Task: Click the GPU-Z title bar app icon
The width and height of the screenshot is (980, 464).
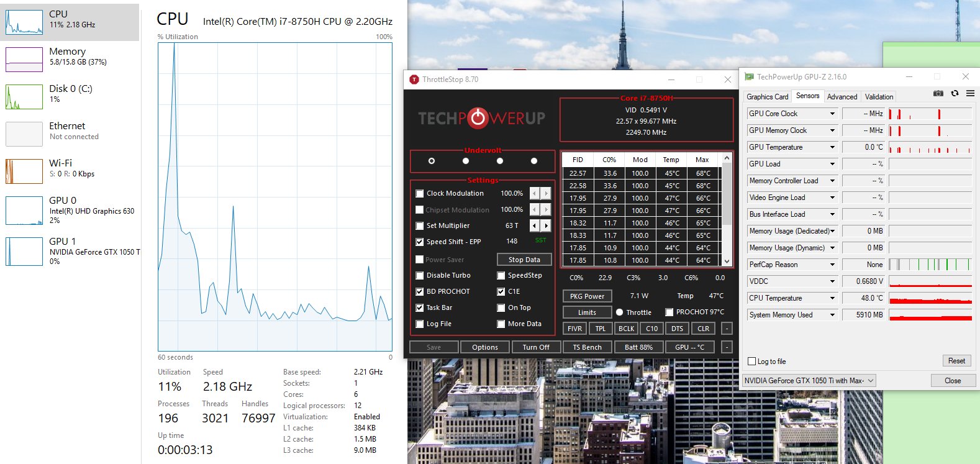Action: pyautogui.click(x=750, y=77)
